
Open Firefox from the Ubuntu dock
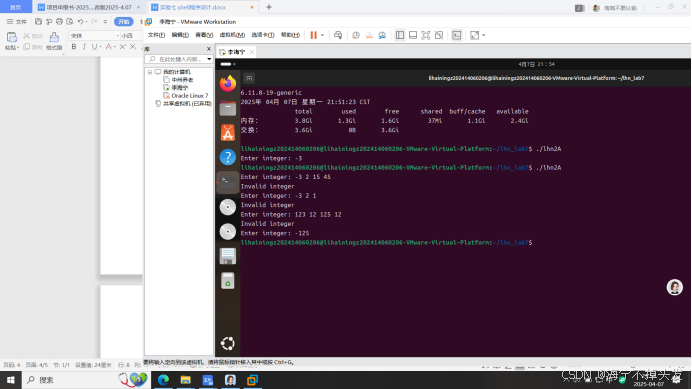228,83
